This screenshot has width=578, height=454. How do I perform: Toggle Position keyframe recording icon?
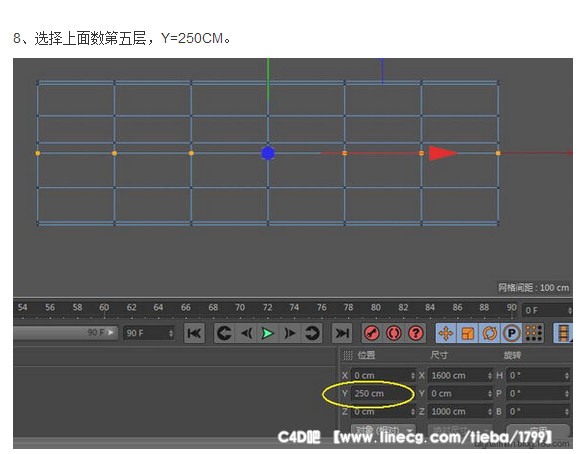446,333
